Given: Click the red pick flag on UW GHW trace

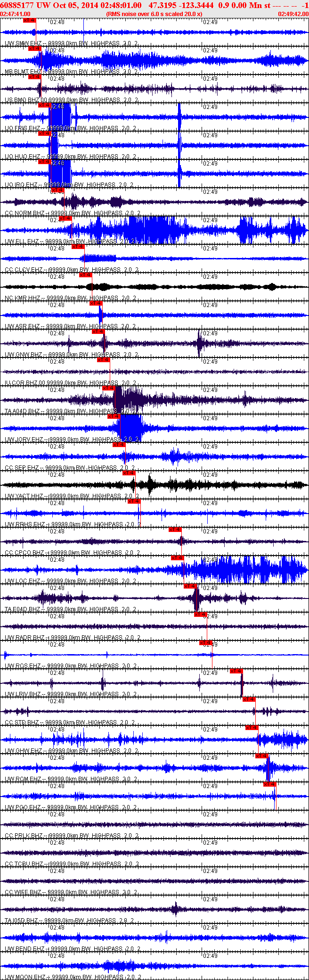Looking at the screenshot, I should [x=252, y=728].
